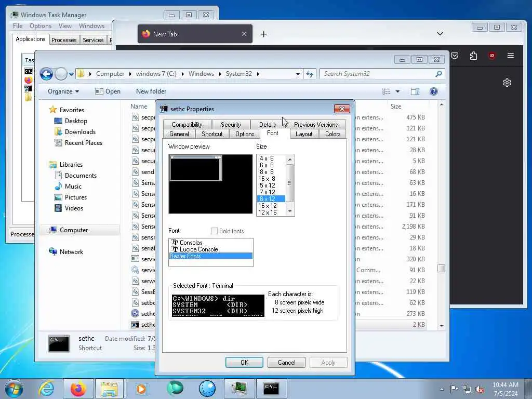Choose Lucida Console font
Viewport: 532px width, 399px height.
pos(210,249)
